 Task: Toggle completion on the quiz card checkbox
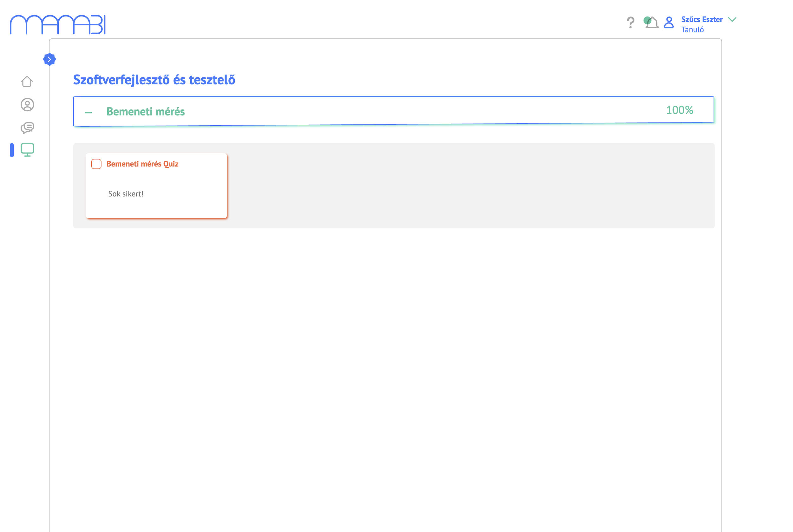tap(96, 164)
